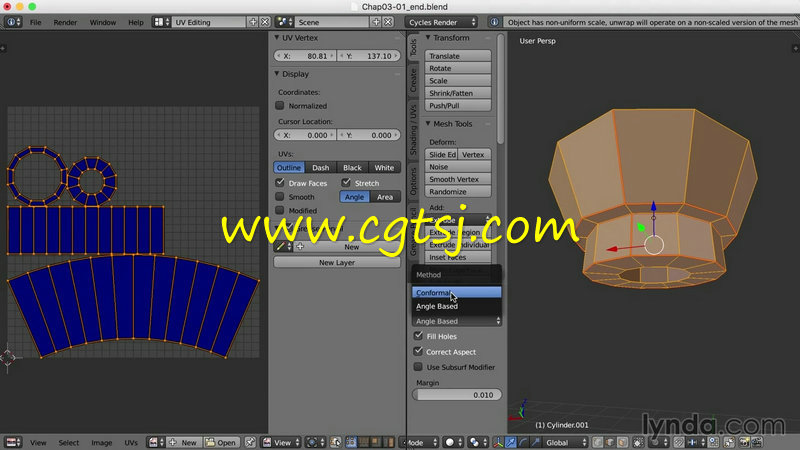Image resolution: width=800 pixels, height=450 pixels.
Task: Collapse the UV Vertex panel
Action: click(277, 38)
